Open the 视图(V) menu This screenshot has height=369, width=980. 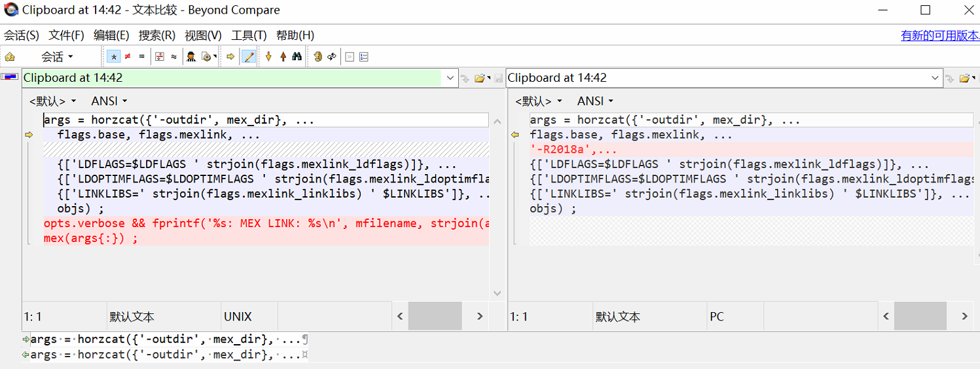pos(204,35)
